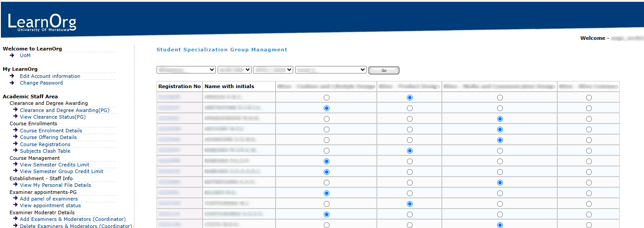Open Clearance and Degree Awarding(PG) link
The image size is (644, 228).
(x=65, y=110)
